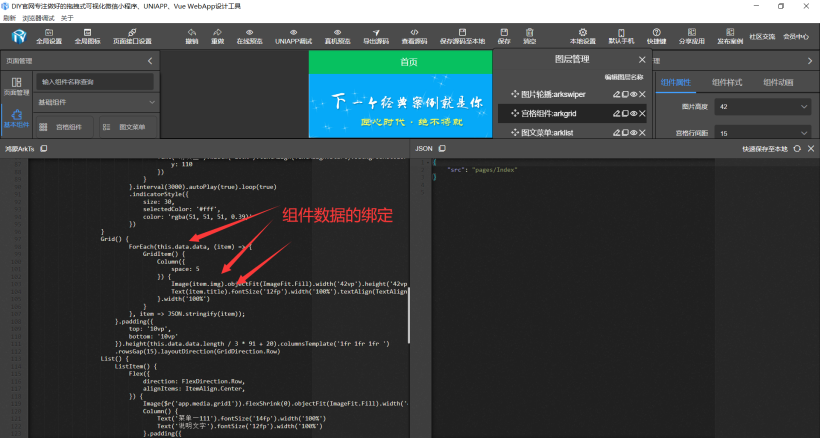Open 快捷键 shortcuts from the toolbar

point(656,36)
